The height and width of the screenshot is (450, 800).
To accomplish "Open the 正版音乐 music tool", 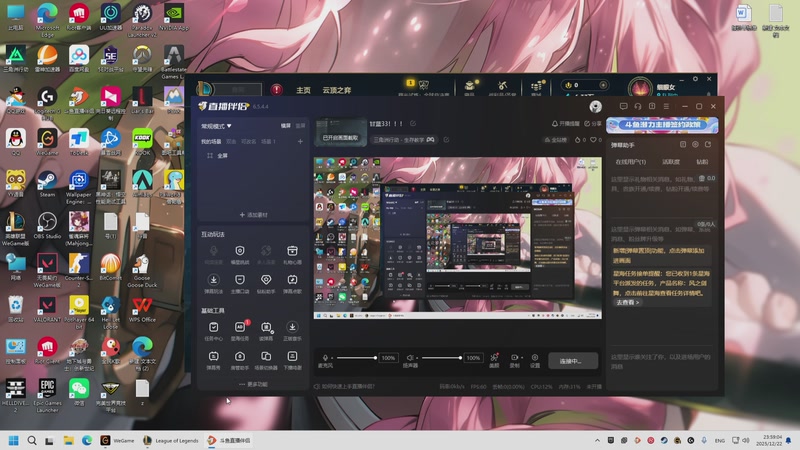I will point(292,331).
